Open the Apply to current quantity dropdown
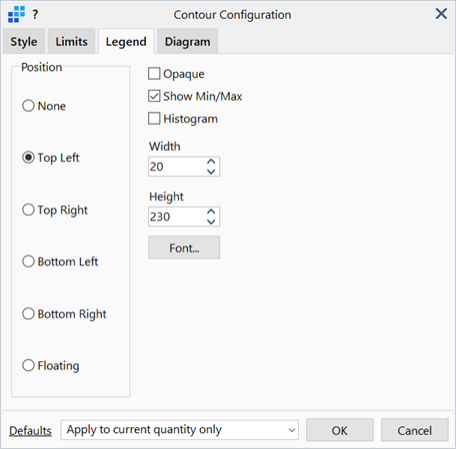 tap(180, 430)
